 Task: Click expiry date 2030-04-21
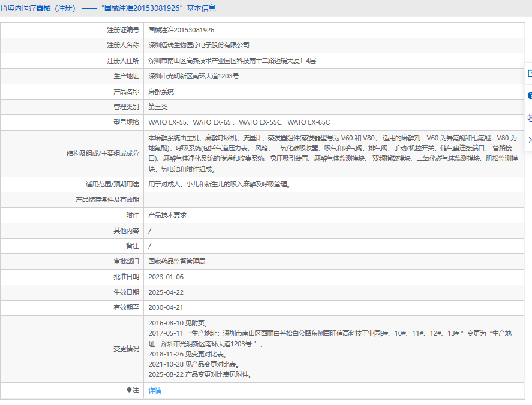coord(166,307)
